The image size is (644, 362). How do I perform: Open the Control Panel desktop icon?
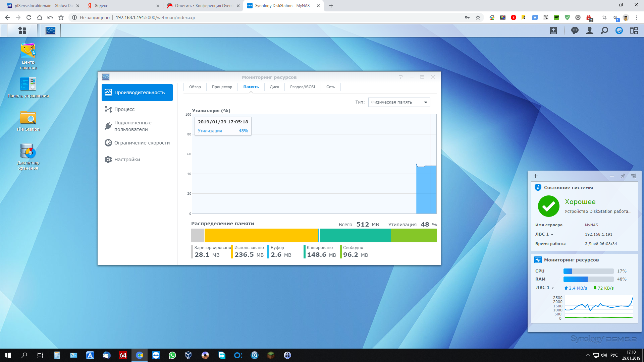click(28, 84)
